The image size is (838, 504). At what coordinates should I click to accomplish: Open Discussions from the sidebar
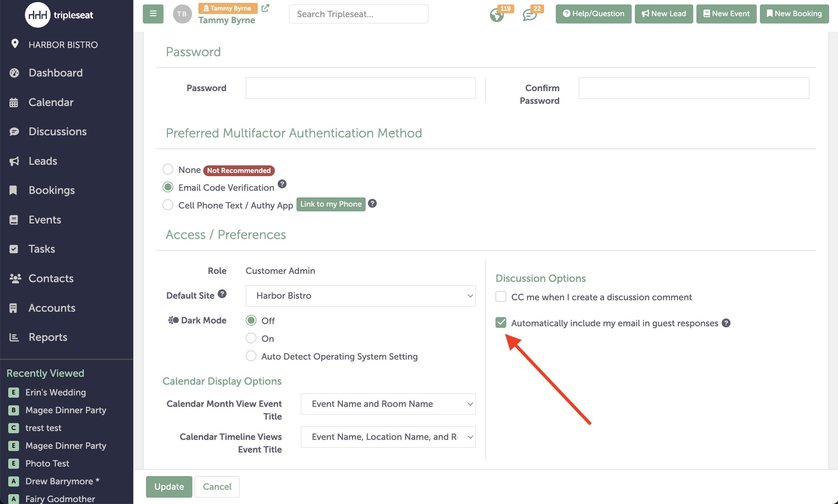point(58,131)
